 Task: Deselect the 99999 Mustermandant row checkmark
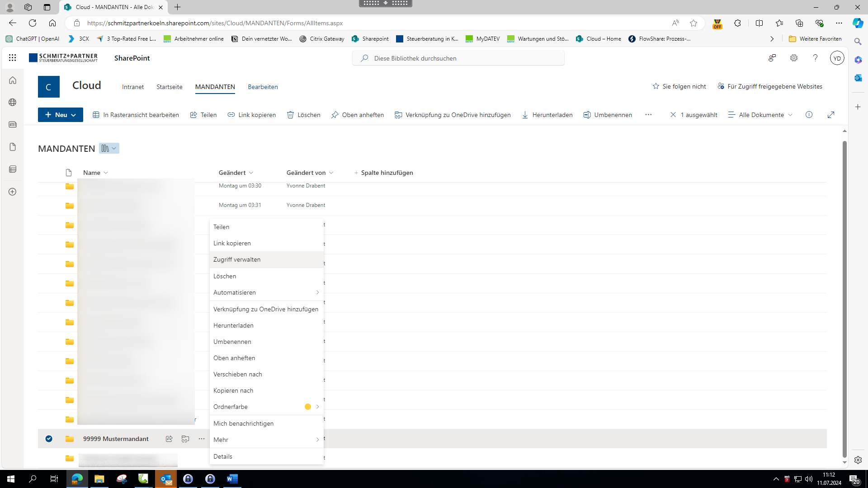(x=49, y=439)
